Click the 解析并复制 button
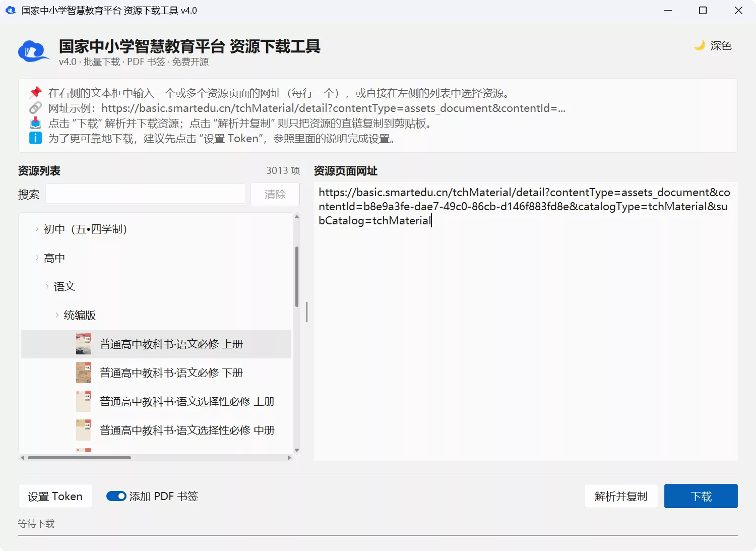The image size is (756, 551). click(x=621, y=496)
